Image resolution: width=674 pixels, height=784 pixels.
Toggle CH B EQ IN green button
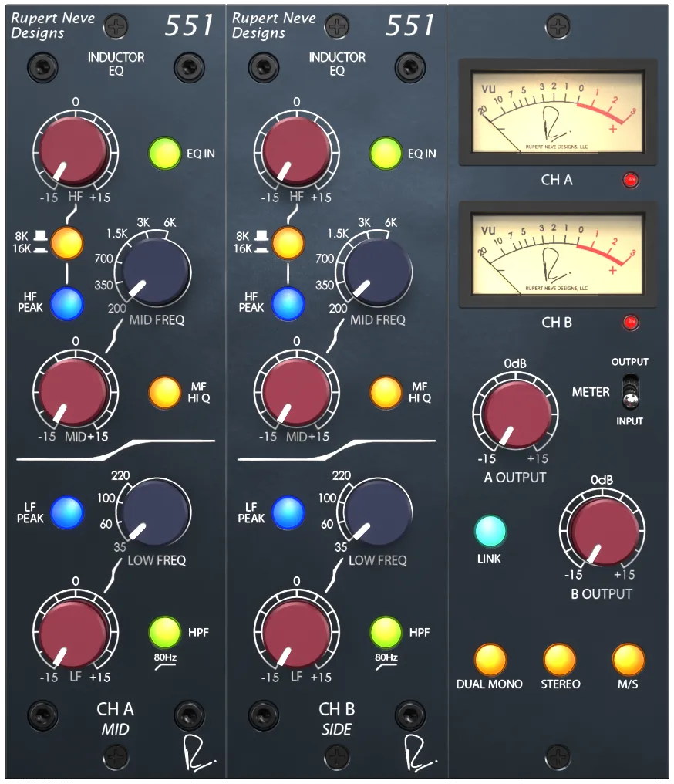coord(386,154)
